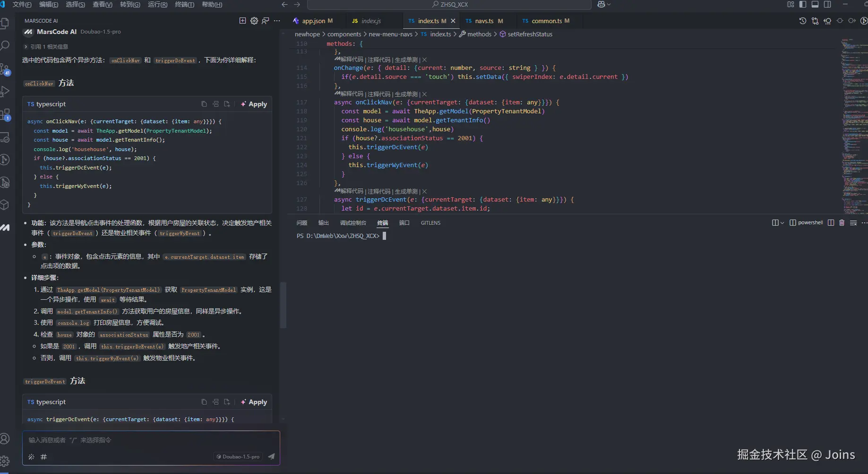Kill the terminal with trash icon
This screenshot has width=868, height=474.
(842, 223)
